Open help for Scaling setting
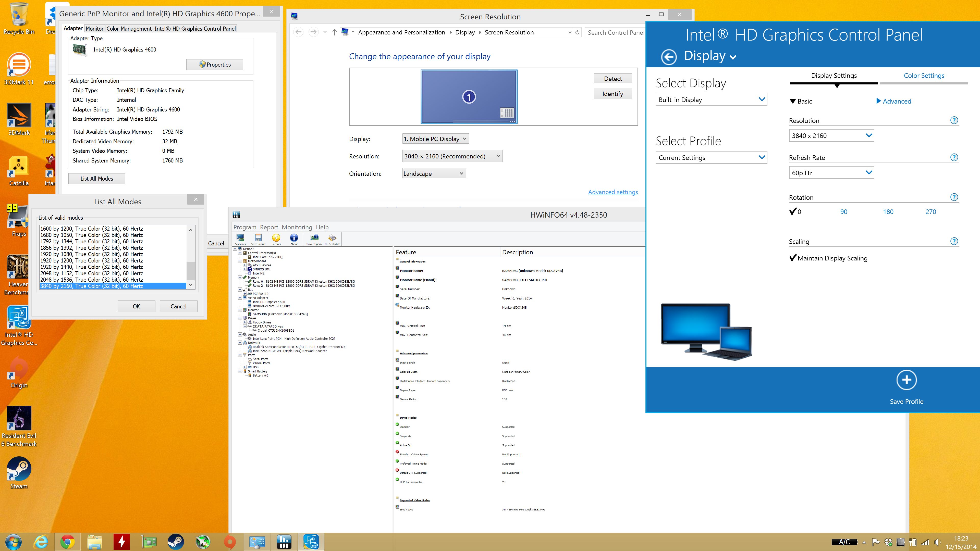The image size is (980, 551). click(x=954, y=241)
